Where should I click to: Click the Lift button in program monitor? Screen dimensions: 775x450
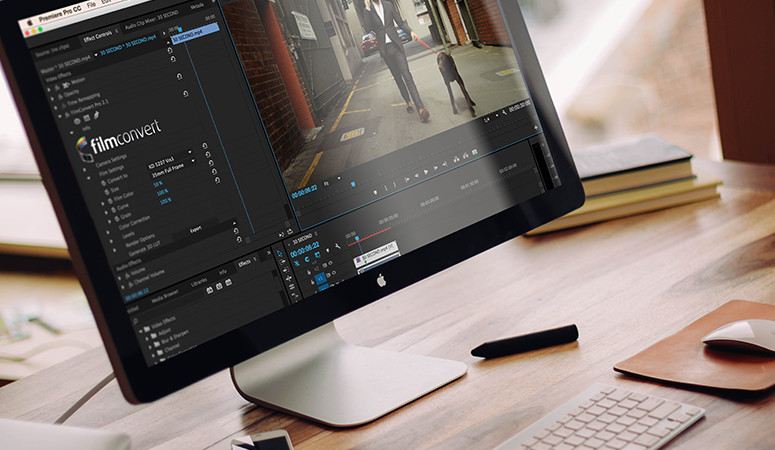pos(456,159)
